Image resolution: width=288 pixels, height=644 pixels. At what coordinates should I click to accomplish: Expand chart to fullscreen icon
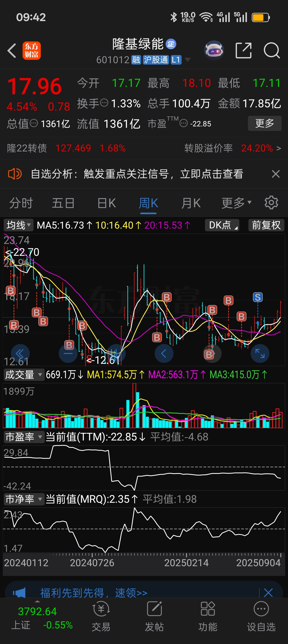click(260, 354)
